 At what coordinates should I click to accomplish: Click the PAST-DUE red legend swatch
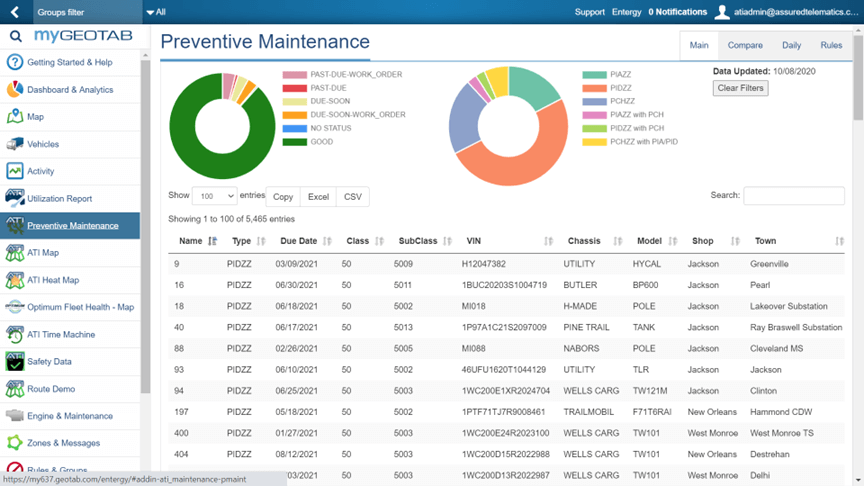[x=295, y=88]
